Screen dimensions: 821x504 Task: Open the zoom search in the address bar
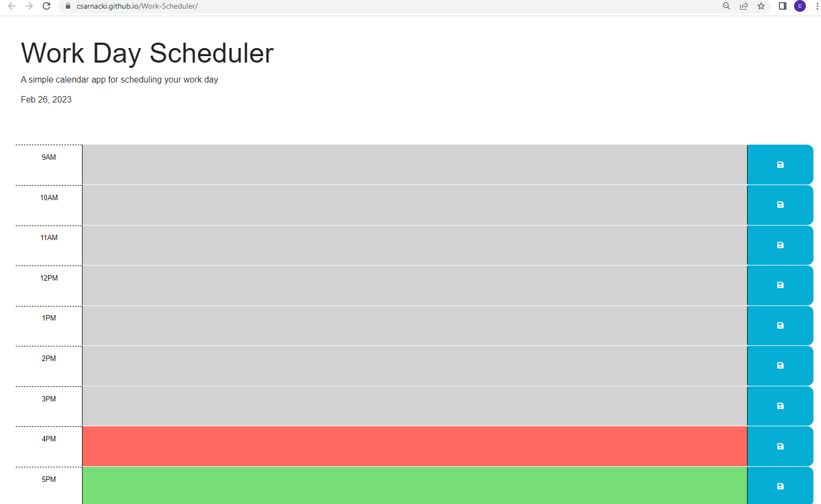[x=726, y=6]
